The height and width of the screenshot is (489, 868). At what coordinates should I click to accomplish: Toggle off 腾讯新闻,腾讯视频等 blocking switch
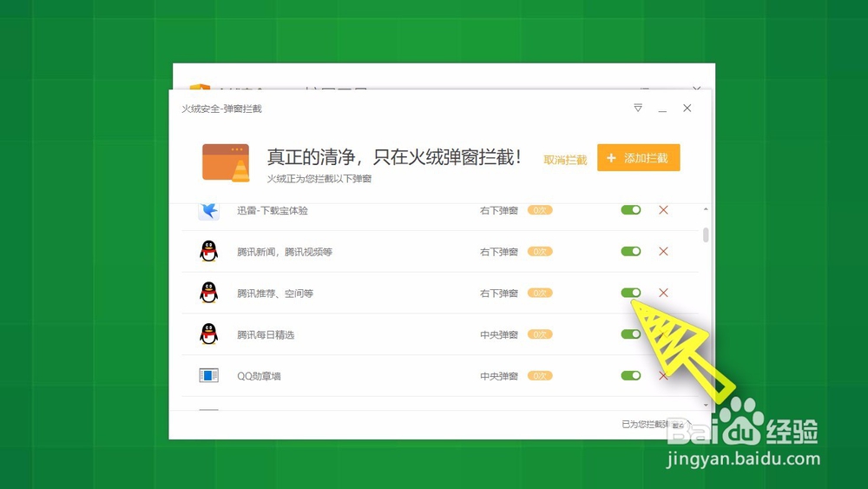click(x=631, y=251)
